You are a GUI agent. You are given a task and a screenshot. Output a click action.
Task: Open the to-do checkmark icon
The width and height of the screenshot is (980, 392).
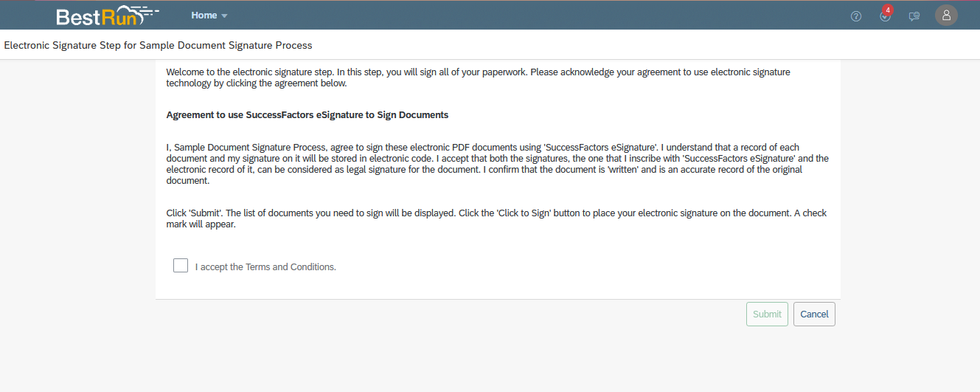pyautogui.click(x=885, y=17)
